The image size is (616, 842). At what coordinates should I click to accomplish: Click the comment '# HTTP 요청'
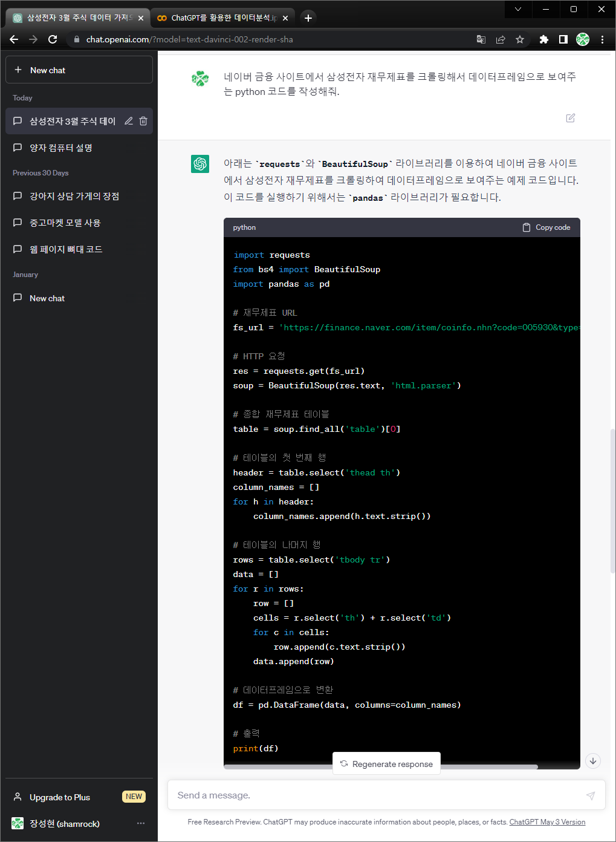[x=259, y=356]
